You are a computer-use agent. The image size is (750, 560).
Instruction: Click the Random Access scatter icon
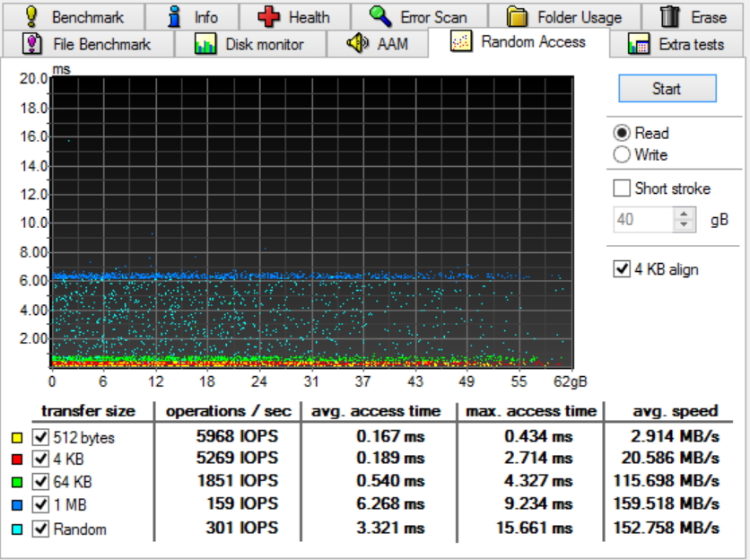(x=462, y=41)
